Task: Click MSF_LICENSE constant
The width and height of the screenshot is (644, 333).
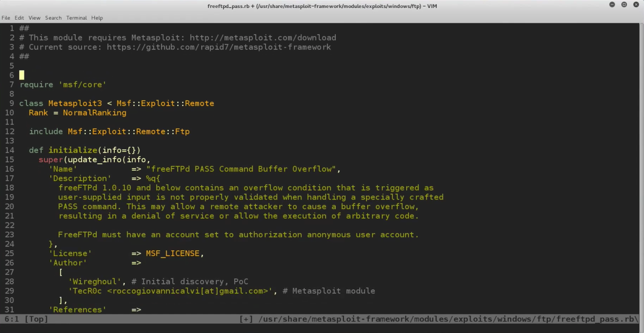Action: [x=173, y=253]
